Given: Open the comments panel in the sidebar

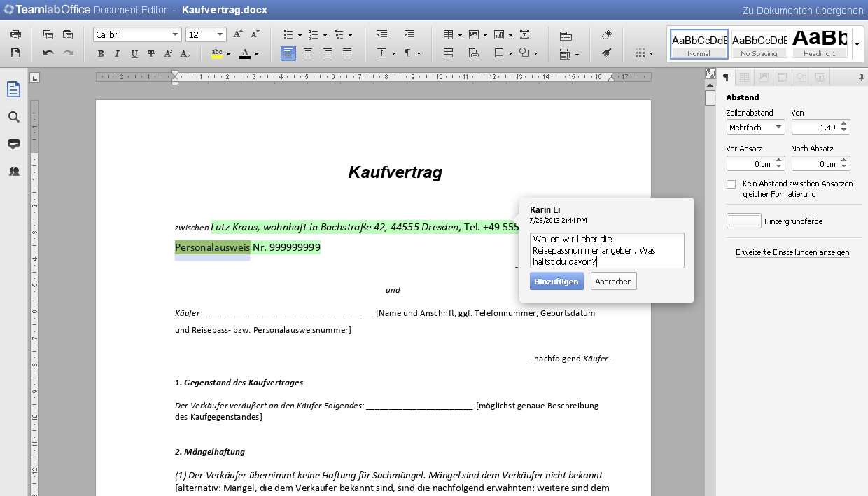Looking at the screenshot, I should pos(13,144).
